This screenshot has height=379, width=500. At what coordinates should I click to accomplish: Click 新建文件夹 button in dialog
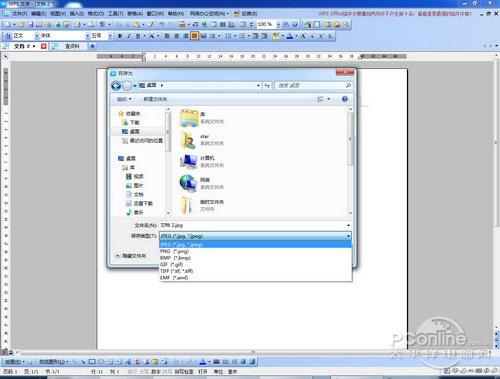(x=155, y=99)
